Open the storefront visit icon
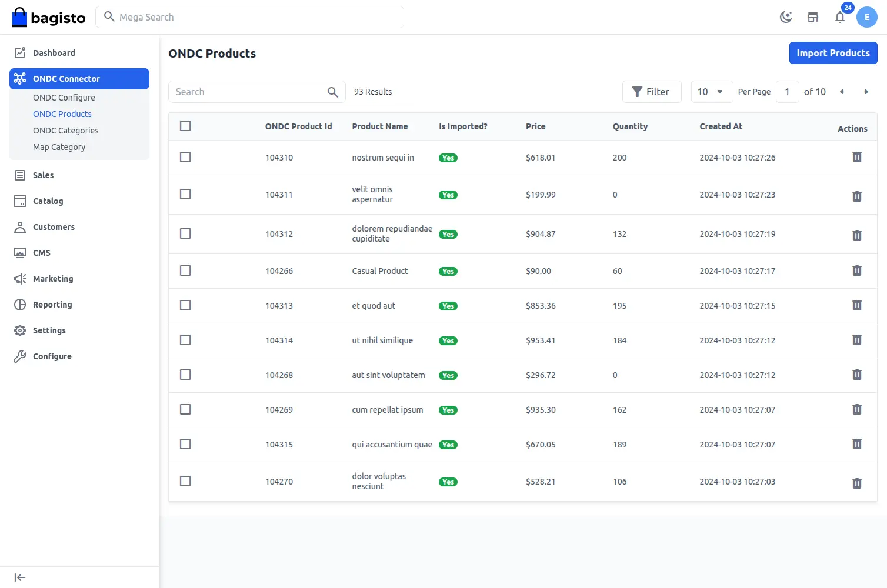This screenshot has width=887, height=588. coord(813,17)
